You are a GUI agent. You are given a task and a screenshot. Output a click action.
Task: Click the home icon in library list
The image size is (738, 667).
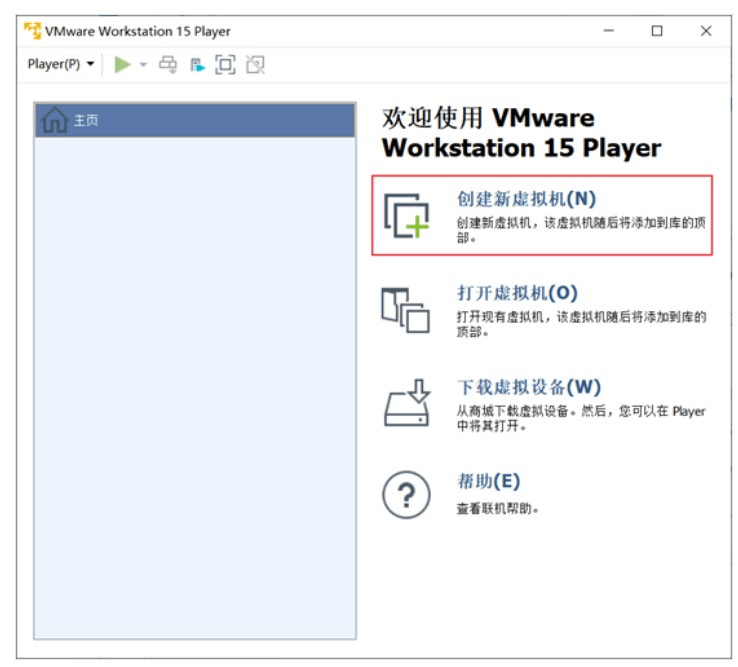coord(55,121)
